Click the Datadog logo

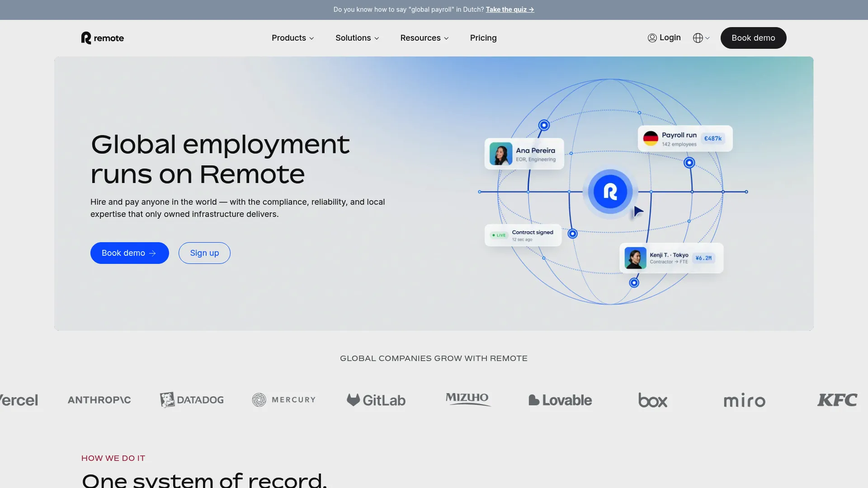[x=192, y=400]
